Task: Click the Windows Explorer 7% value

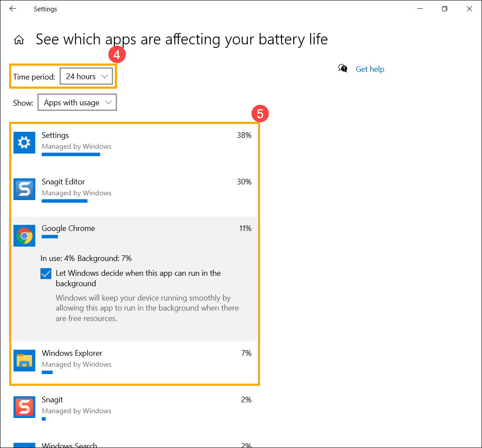Action: coord(246,353)
